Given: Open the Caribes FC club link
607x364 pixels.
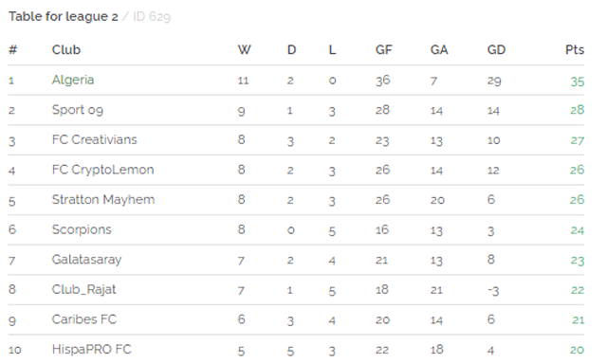Looking at the screenshot, I should click(84, 319).
